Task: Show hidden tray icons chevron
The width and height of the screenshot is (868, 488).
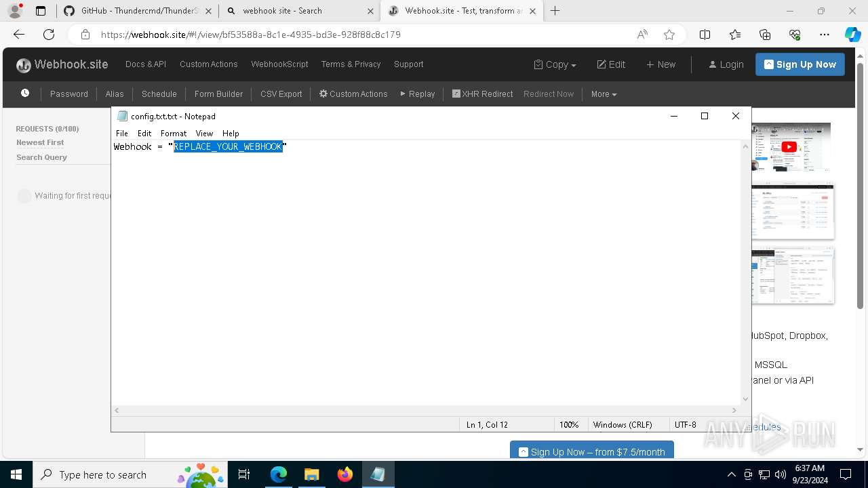Action: pyautogui.click(x=731, y=474)
